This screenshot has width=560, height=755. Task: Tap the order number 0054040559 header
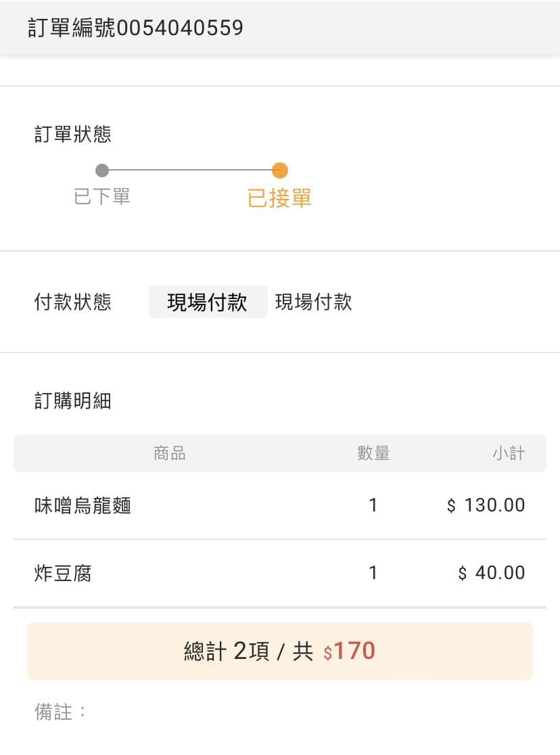pyautogui.click(x=136, y=28)
